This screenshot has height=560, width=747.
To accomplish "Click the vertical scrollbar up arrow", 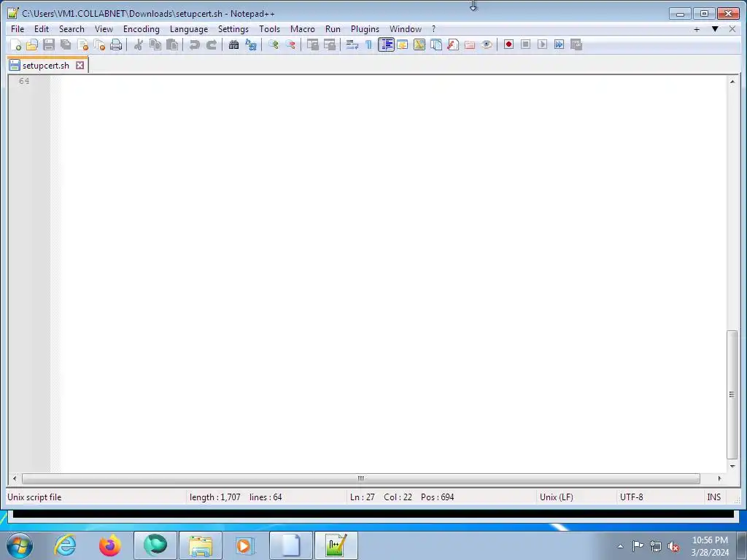I will pyautogui.click(x=732, y=82).
